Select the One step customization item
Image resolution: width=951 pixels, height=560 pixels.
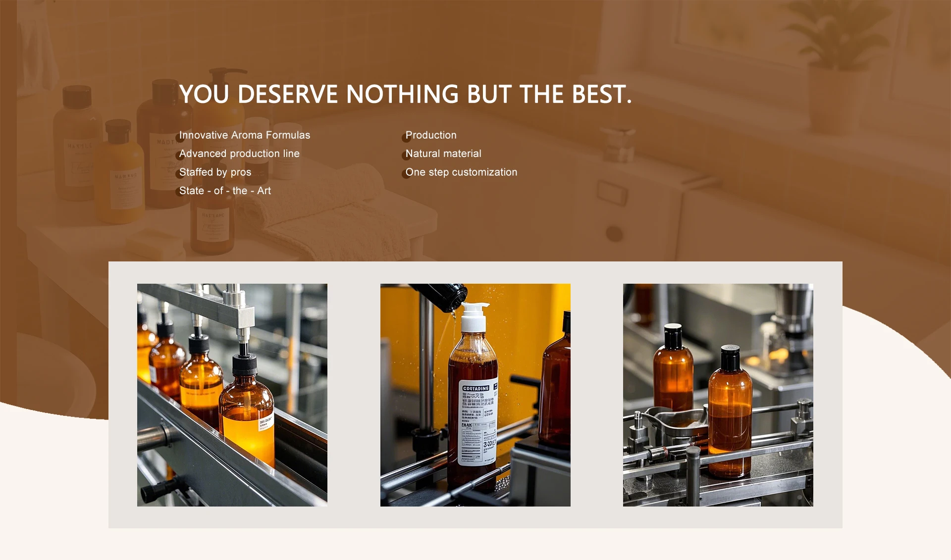(x=461, y=172)
